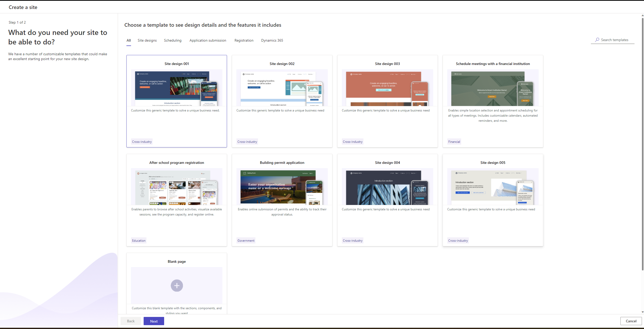This screenshot has height=329, width=644.
Task: Open the Application submission tab
Action: click(207, 40)
